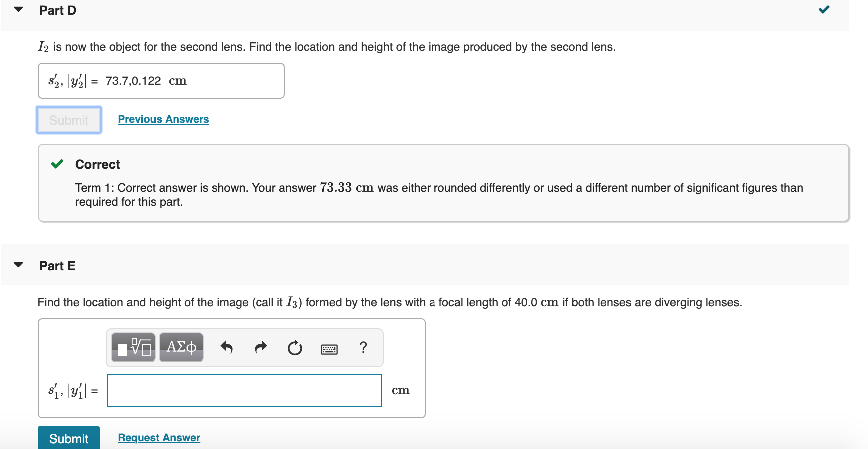Image resolution: width=868 pixels, height=449 pixels.
Task: Click the Part E header label
Action: [57, 265]
